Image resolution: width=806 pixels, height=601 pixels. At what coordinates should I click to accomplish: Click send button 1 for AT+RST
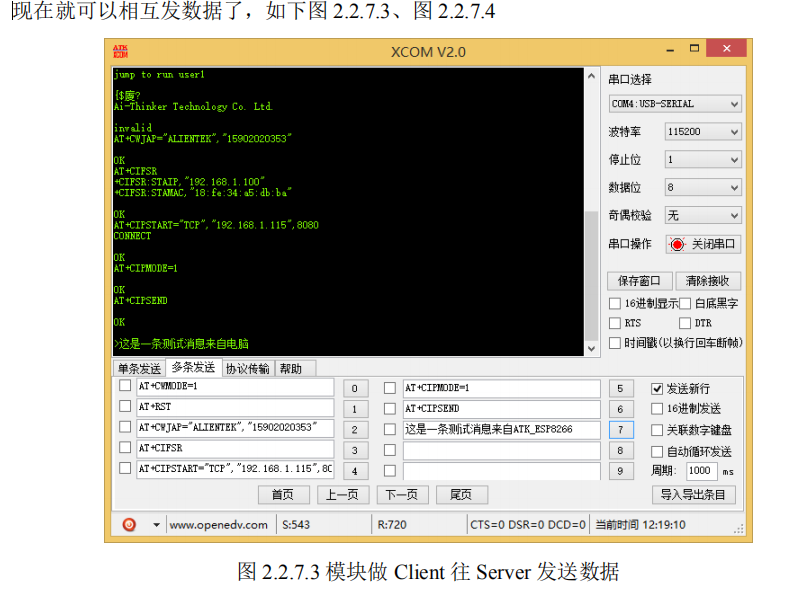coord(355,409)
